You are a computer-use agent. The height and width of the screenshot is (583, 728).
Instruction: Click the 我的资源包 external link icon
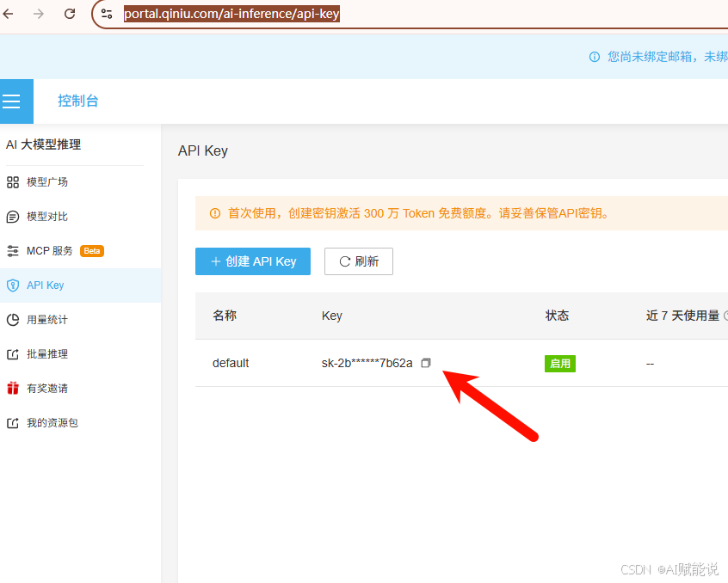[13, 423]
